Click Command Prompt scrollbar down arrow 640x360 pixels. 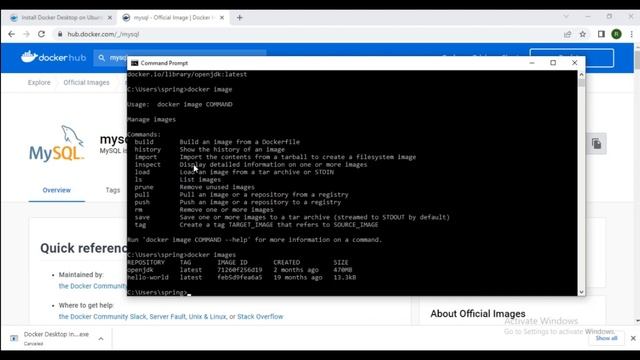coord(581,292)
